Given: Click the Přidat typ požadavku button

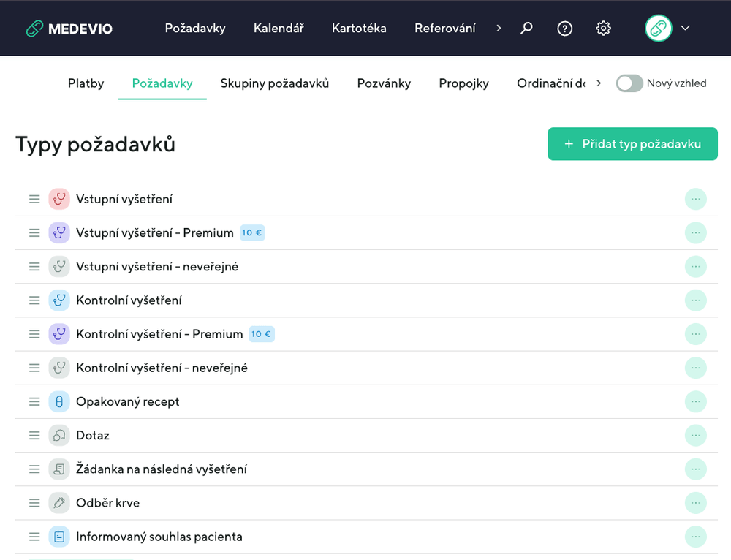Looking at the screenshot, I should [632, 144].
